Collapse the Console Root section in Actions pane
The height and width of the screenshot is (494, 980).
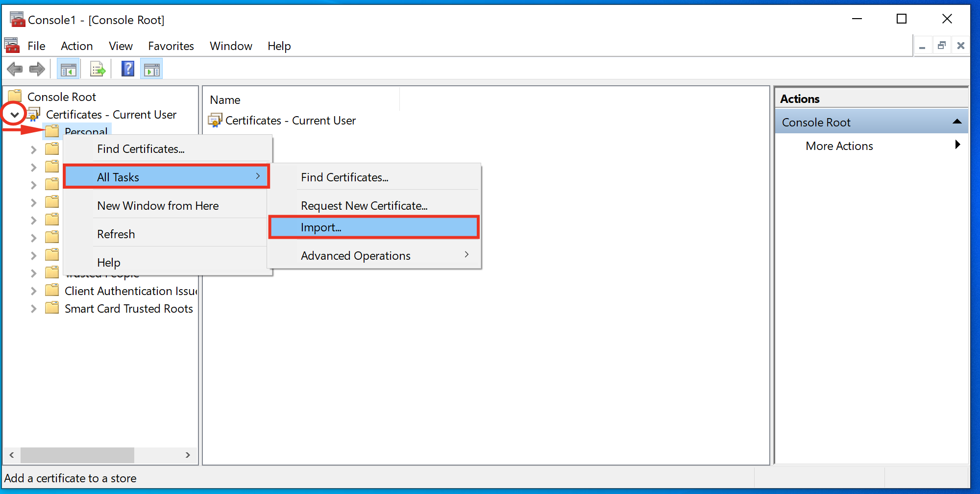point(956,122)
